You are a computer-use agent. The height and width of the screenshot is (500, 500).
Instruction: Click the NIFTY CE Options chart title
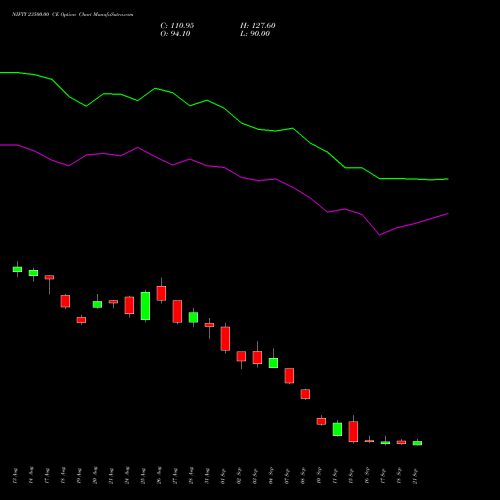point(73,15)
